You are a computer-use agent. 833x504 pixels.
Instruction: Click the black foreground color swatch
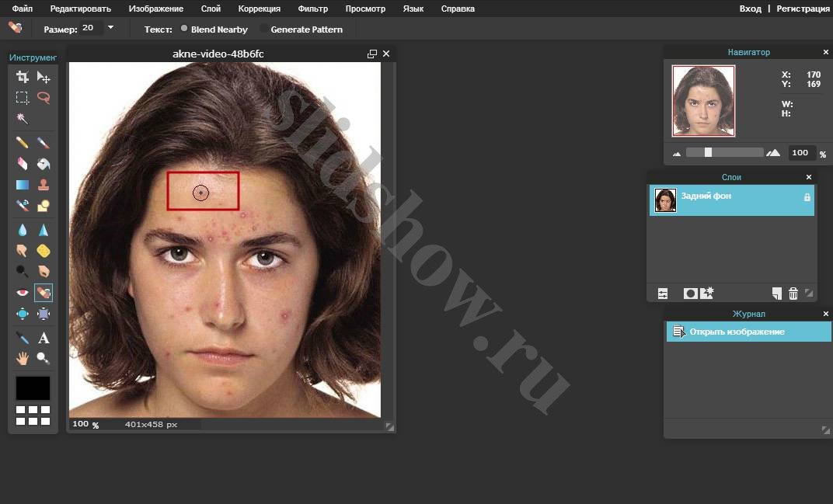coord(33,388)
